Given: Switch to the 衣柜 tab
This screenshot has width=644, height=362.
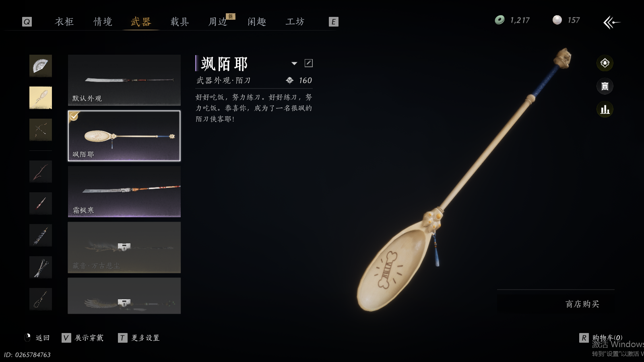Looking at the screenshot, I should click(64, 21).
